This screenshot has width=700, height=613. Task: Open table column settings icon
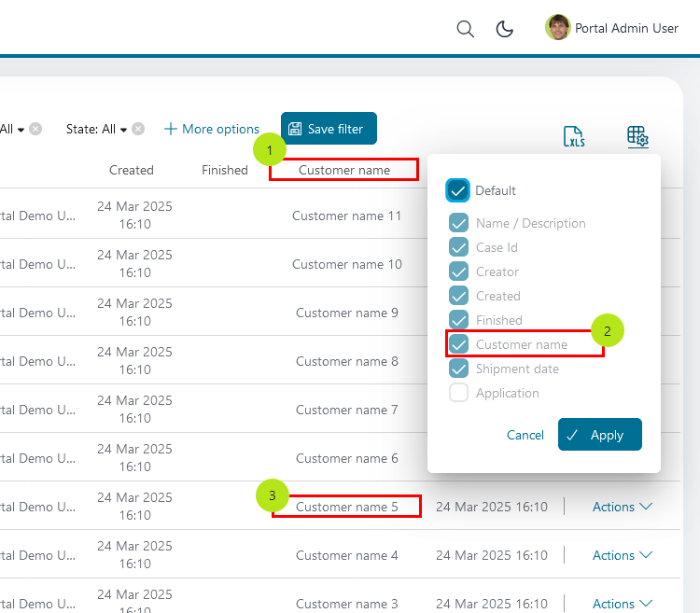pos(637,137)
